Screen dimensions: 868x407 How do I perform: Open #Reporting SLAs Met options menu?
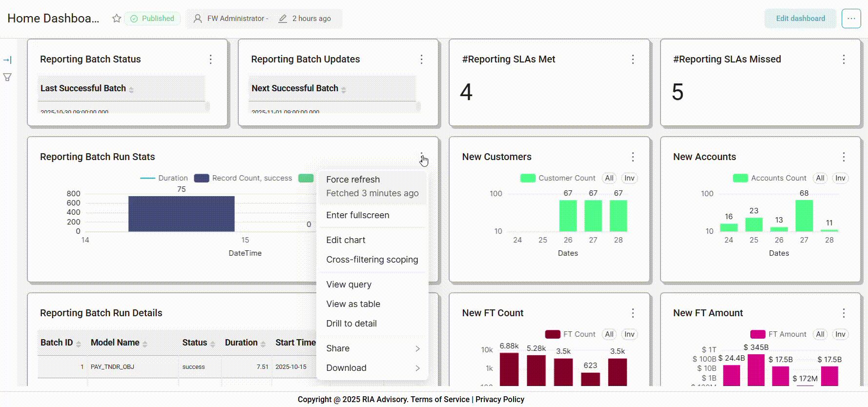coord(633,59)
